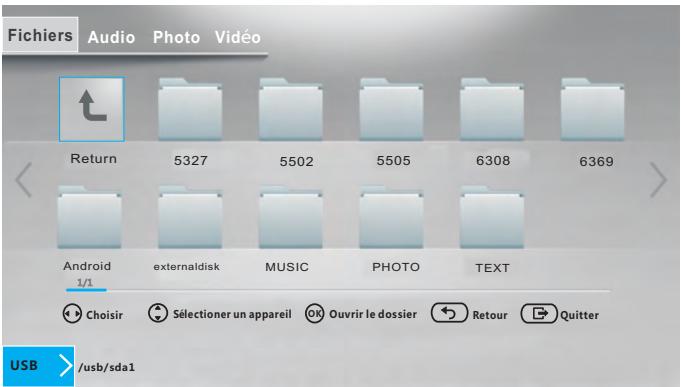Click the Retour back-arrow icon
Viewport: 681px width, 387px height.
(449, 313)
